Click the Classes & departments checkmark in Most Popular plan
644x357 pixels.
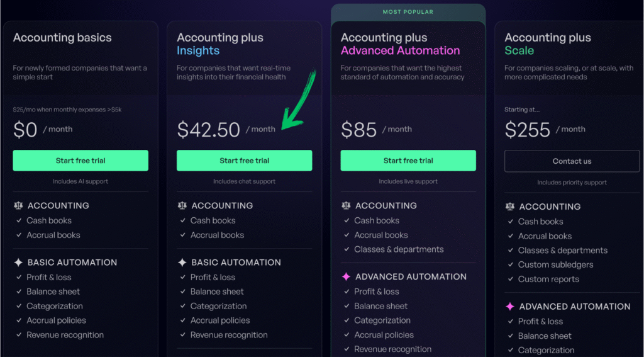pyautogui.click(x=347, y=249)
